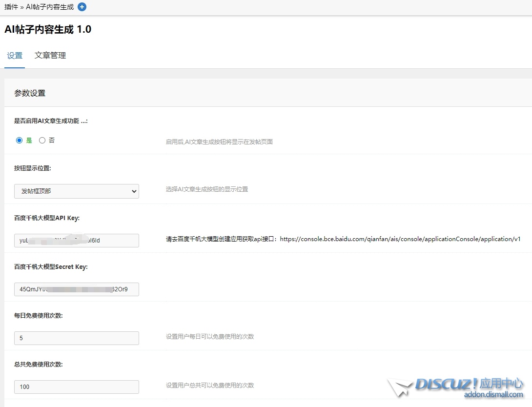Select the 是 radio button

(x=20, y=141)
